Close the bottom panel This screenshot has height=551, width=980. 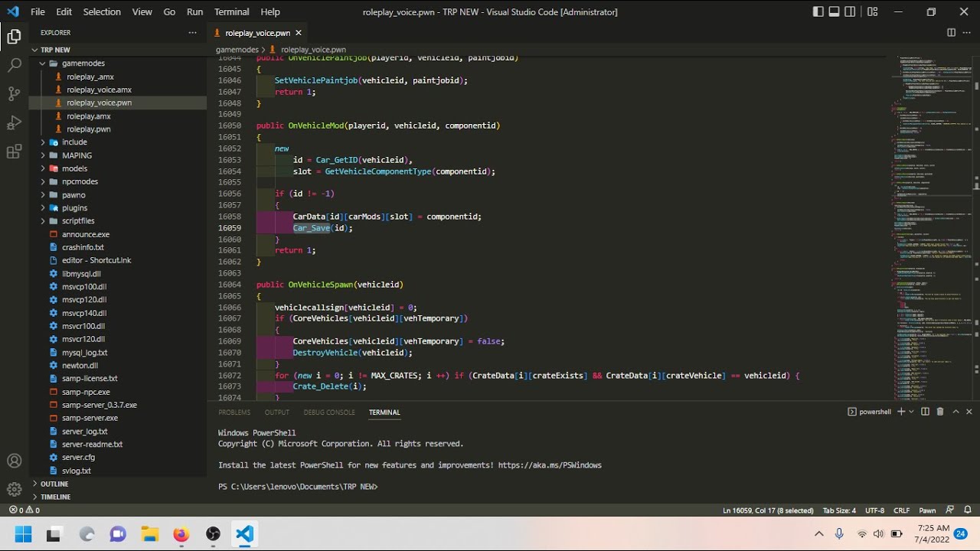pyautogui.click(x=969, y=412)
